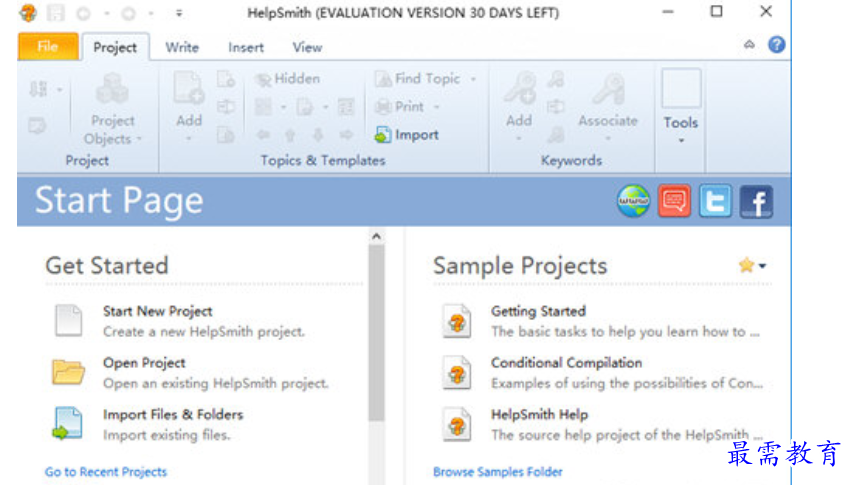The height and width of the screenshot is (485, 849).
Task: Open the Getting Started sample project
Action: (x=538, y=311)
